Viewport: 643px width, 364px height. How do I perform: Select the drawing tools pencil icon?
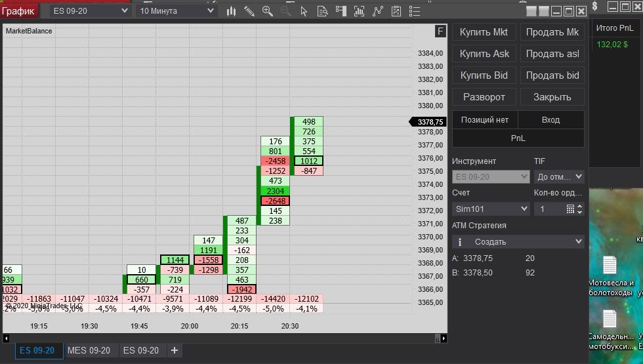coord(249,11)
